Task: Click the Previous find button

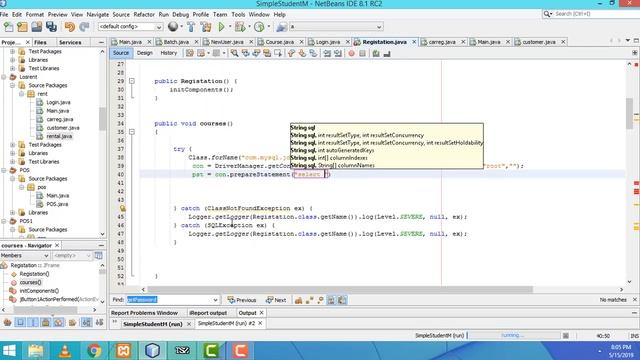Action: point(242,300)
